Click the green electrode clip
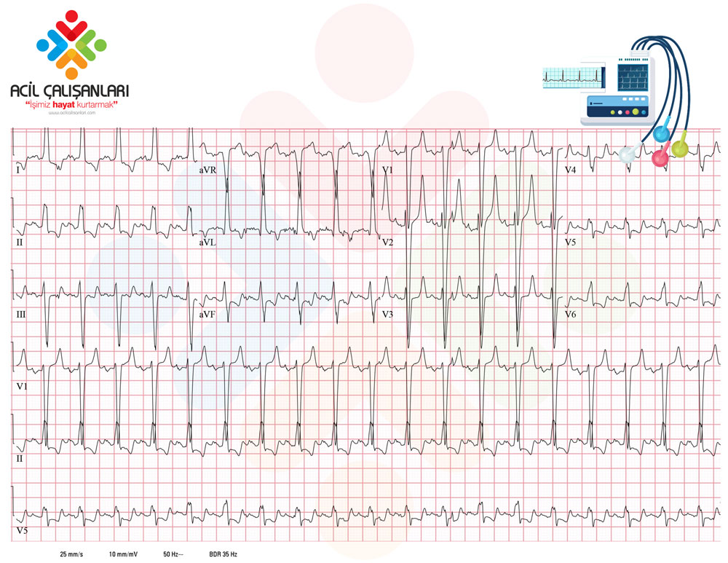The image size is (728, 563). [x=680, y=148]
